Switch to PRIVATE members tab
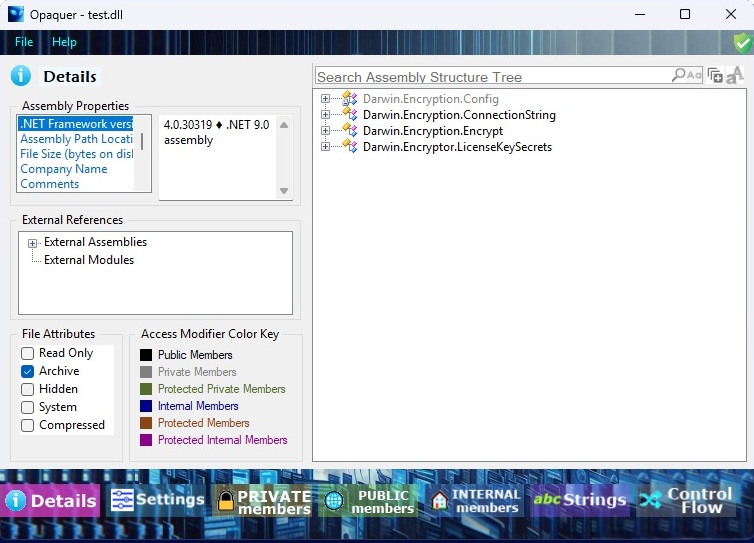Image resolution: width=754 pixels, height=543 pixels. pos(263,501)
